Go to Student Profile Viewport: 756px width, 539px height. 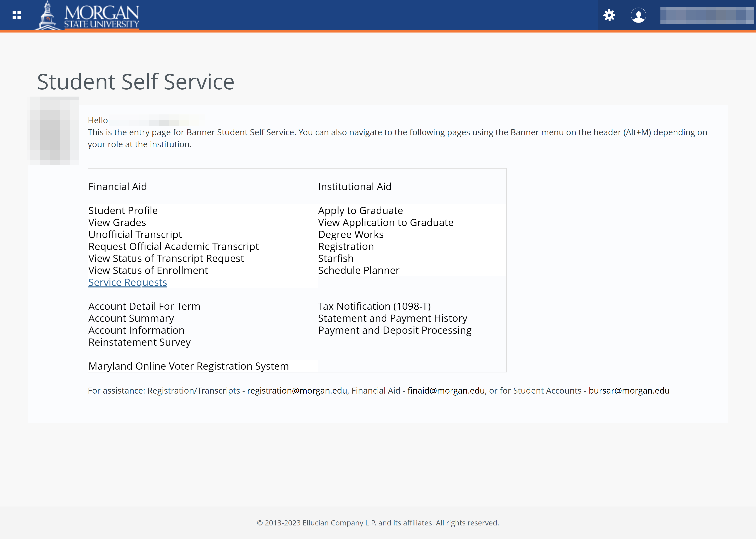pyautogui.click(x=123, y=210)
